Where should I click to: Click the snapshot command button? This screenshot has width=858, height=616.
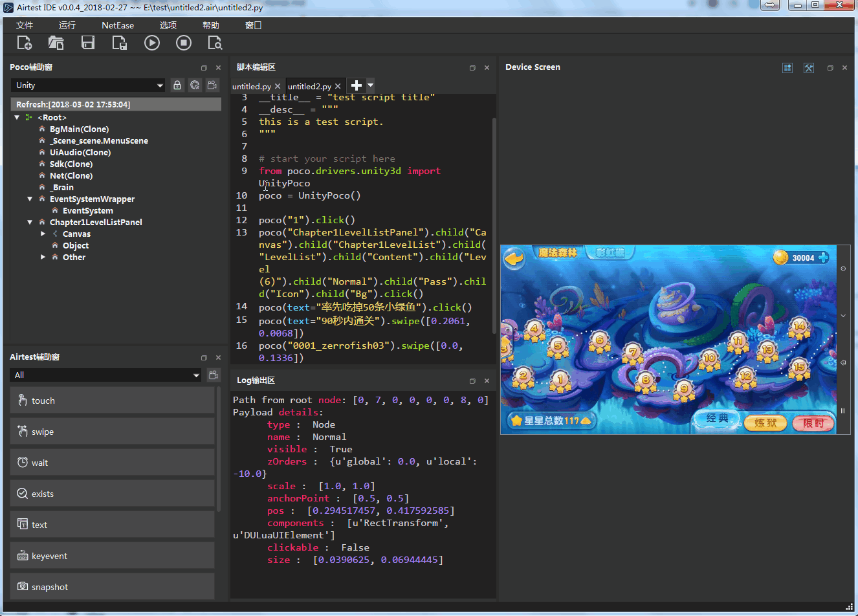[113, 586]
